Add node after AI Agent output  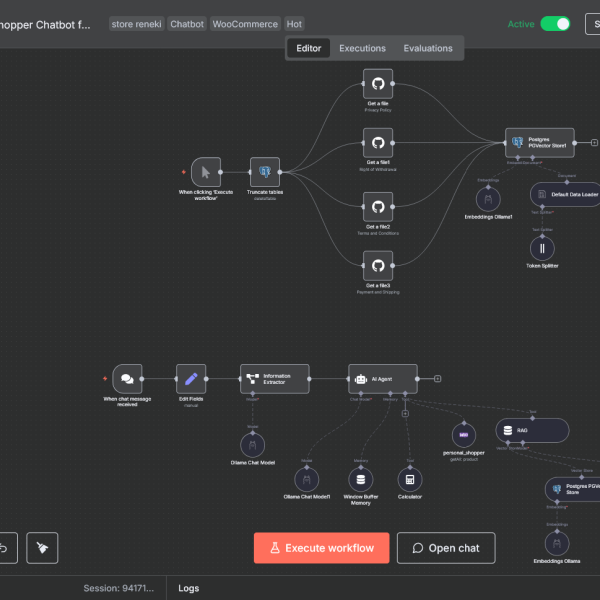click(437, 379)
